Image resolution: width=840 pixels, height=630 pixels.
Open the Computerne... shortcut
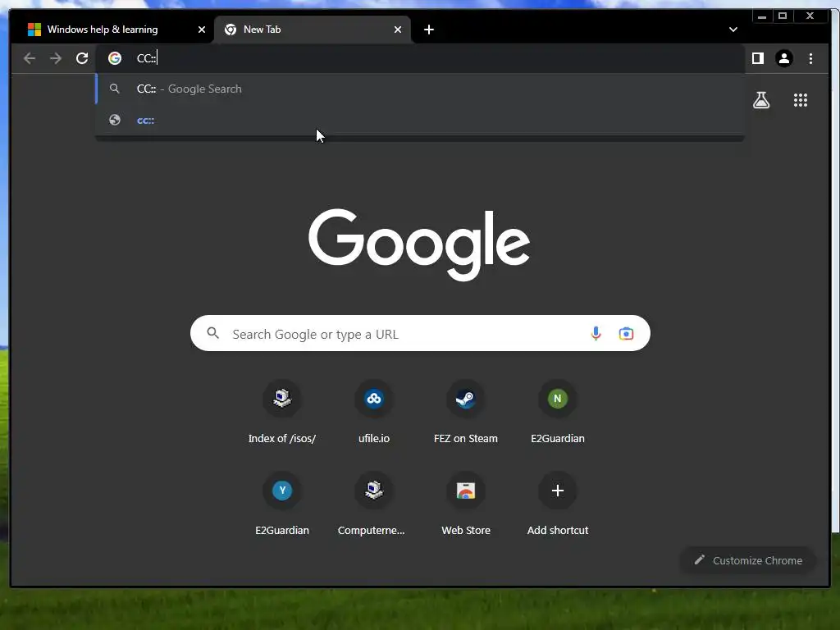pos(374,505)
